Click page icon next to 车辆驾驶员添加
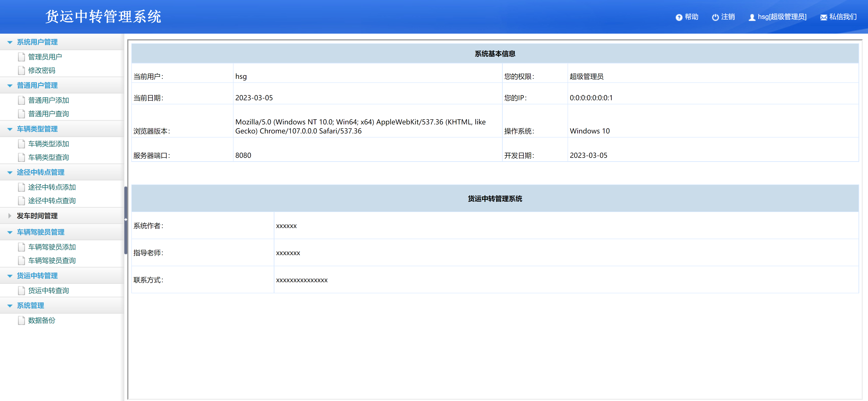Screen dimensions: 868x401 click(x=21, y=247)
